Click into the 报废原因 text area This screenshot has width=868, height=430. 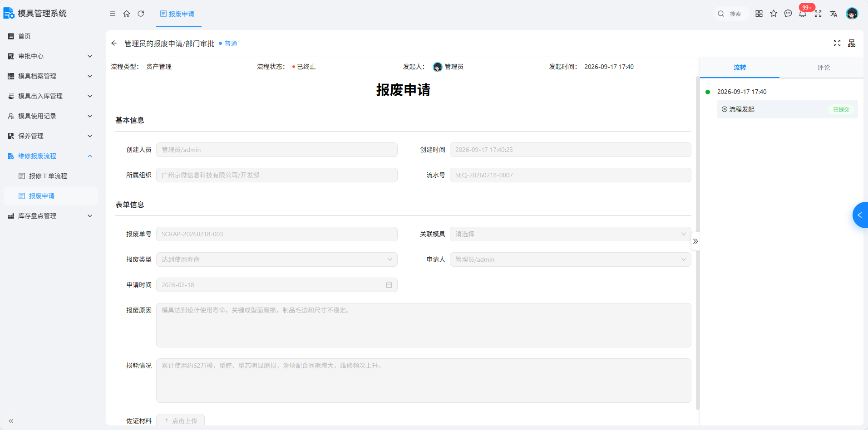pyautogui.click(x=424, y=325)
